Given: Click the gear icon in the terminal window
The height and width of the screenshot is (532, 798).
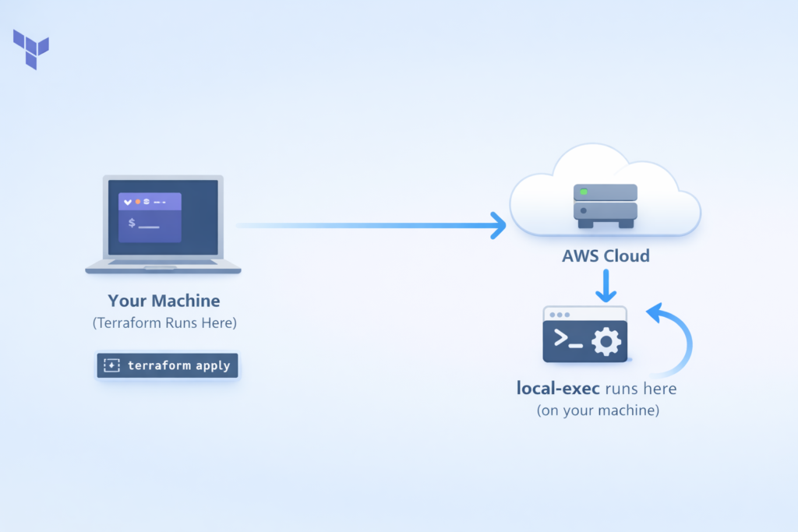Looking at the screenshot, I should pos(606,341).
